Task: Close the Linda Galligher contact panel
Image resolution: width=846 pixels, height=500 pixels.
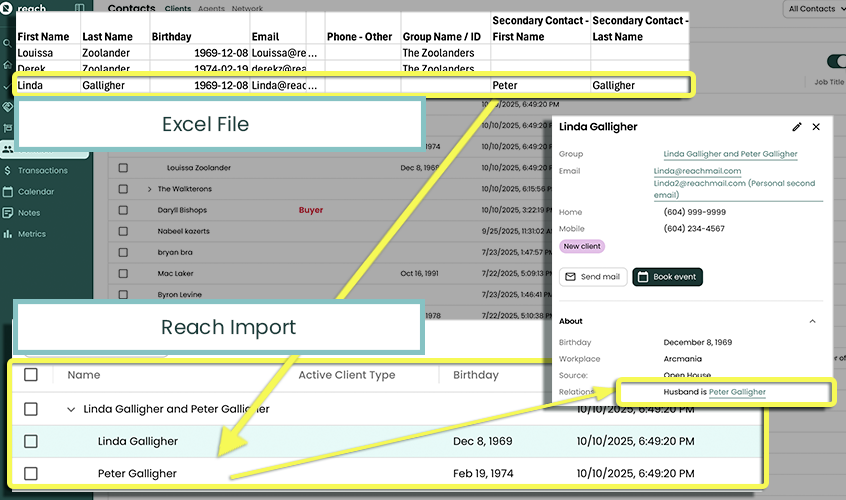Action: tap(816, 127)
